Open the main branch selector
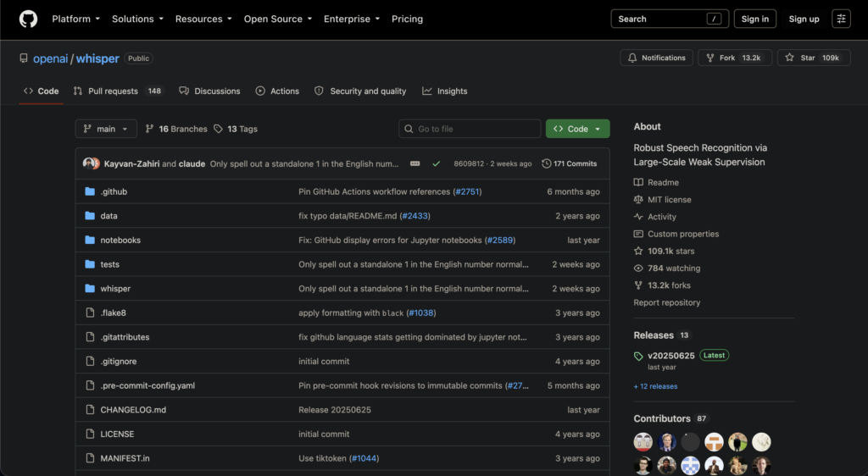The height and width of the screenshot is (476, 868). (106, 129)
